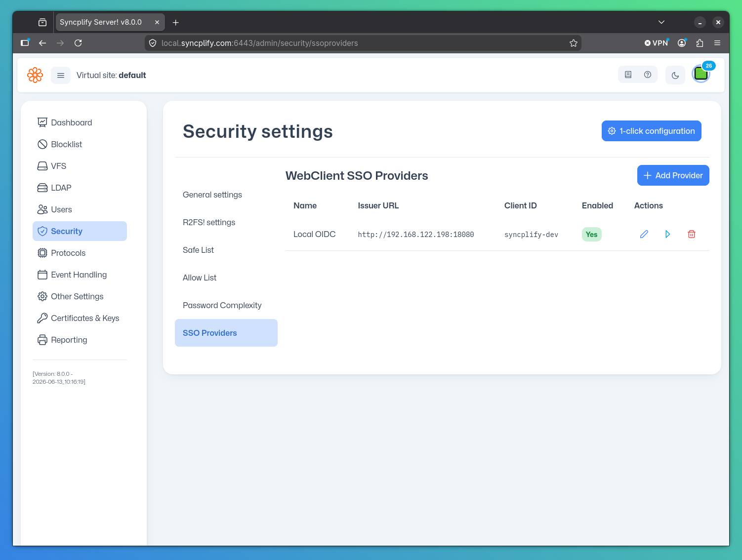742x560 pixels.
Task: Click the Dashboard sidebar icon
Action: coord(42,122)
